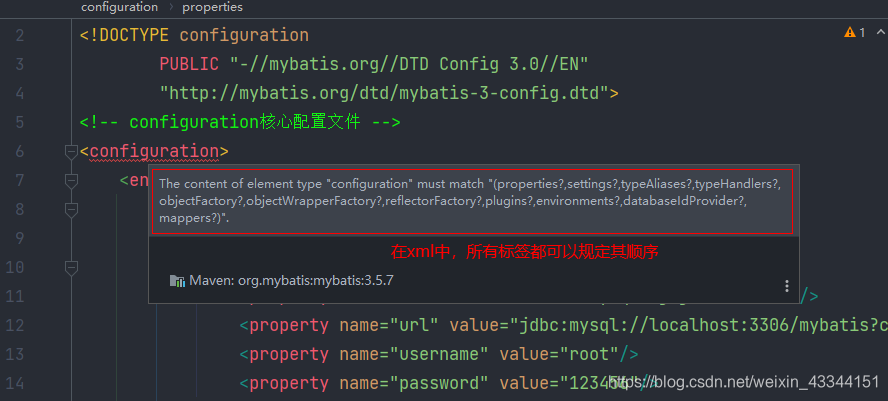Click the DTD URL string on line 4
This screenshot has width=888, height=401.
coord(384,93)
